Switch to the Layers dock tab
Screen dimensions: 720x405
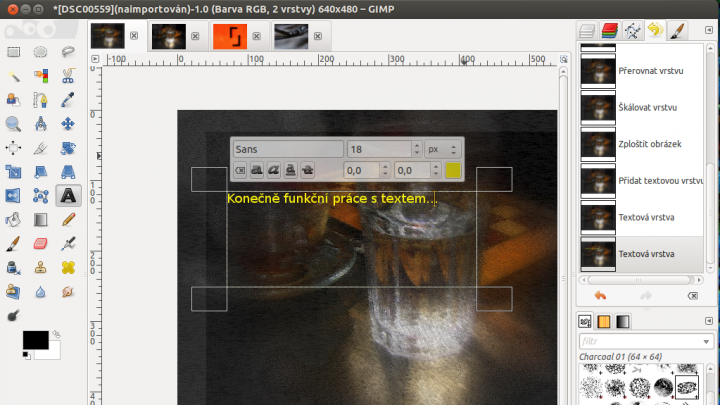click(587, 31)
